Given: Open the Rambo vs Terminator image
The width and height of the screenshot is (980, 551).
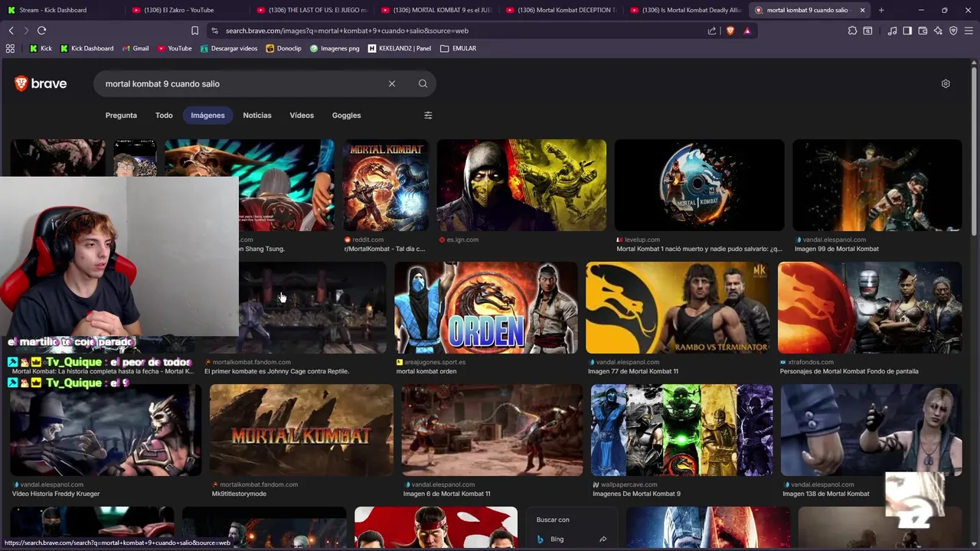Looking at the screenshot, I should pos(678,308).
